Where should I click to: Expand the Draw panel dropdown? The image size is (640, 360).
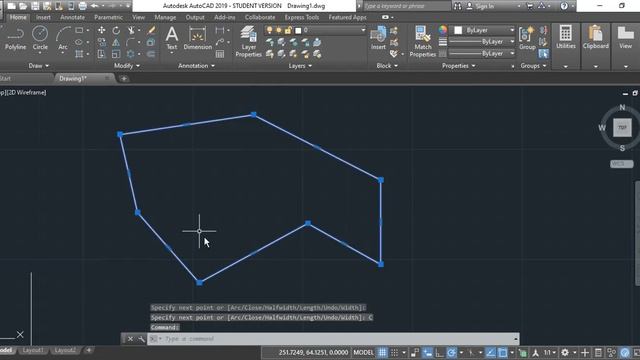[x=39, y=66]
